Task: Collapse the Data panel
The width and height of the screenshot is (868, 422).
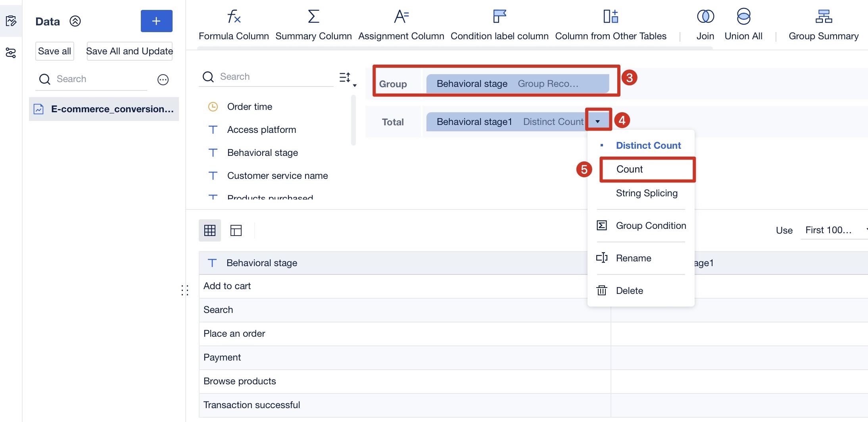Action: pyautogui.click(x=75, y=21)
